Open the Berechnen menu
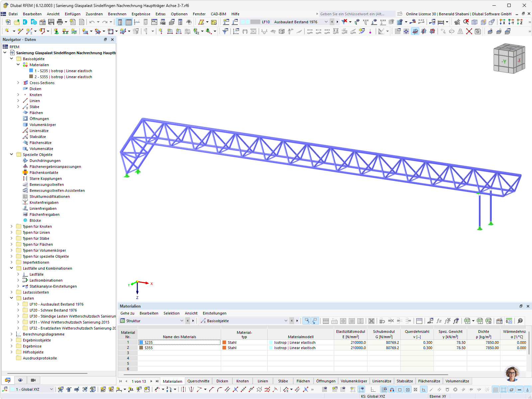 117,14
